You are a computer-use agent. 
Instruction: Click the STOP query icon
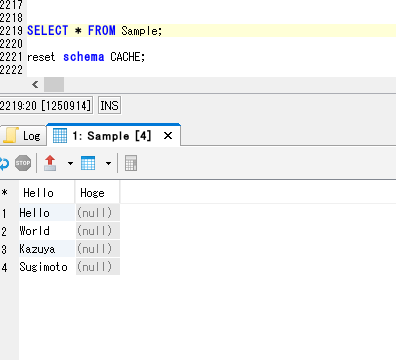click(23, 163)
